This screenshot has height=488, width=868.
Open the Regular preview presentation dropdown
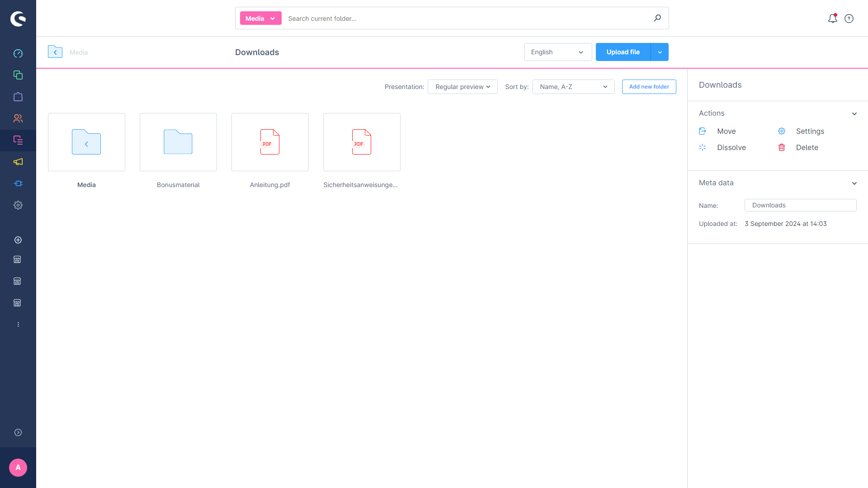462,87
